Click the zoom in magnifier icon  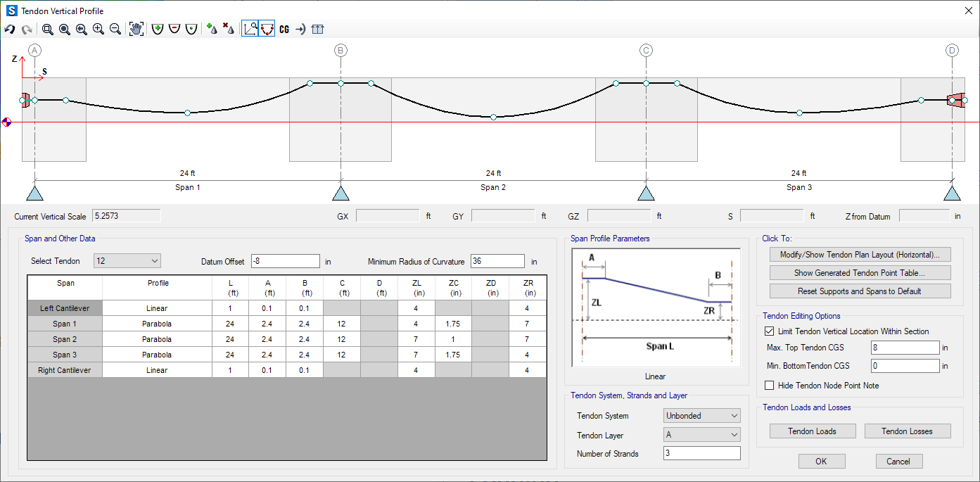(98, 29)
